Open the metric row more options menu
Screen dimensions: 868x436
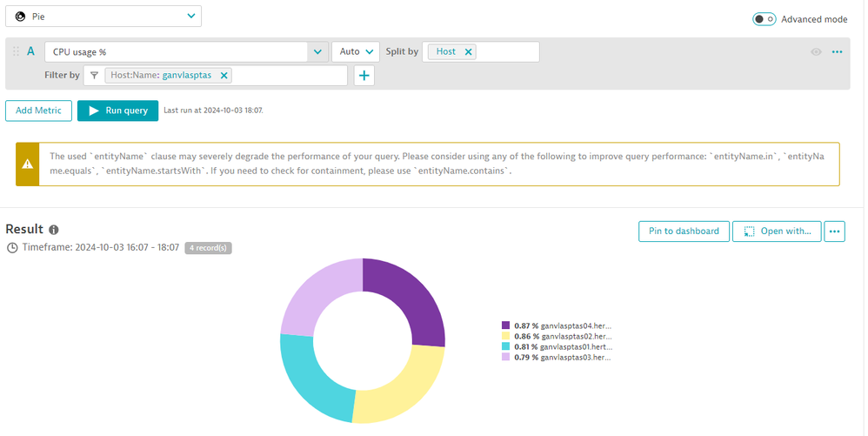click(837, 52)
